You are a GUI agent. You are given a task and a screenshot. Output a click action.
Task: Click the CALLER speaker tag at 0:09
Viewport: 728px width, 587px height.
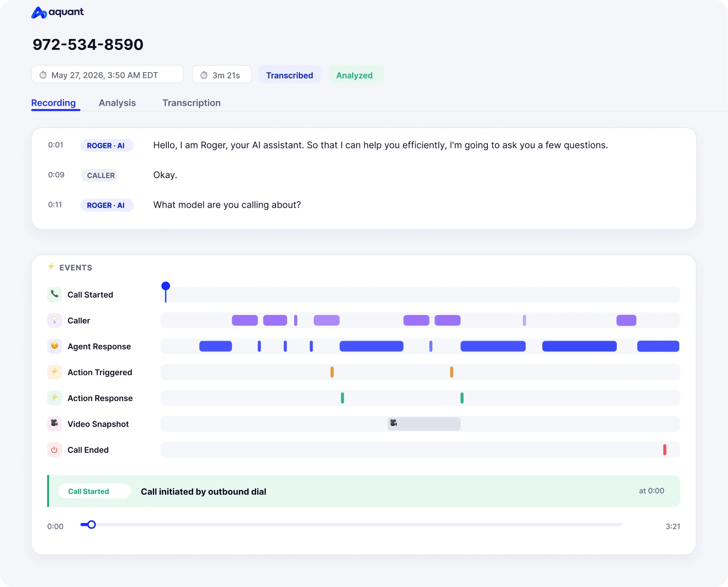[x=99, y=175]
